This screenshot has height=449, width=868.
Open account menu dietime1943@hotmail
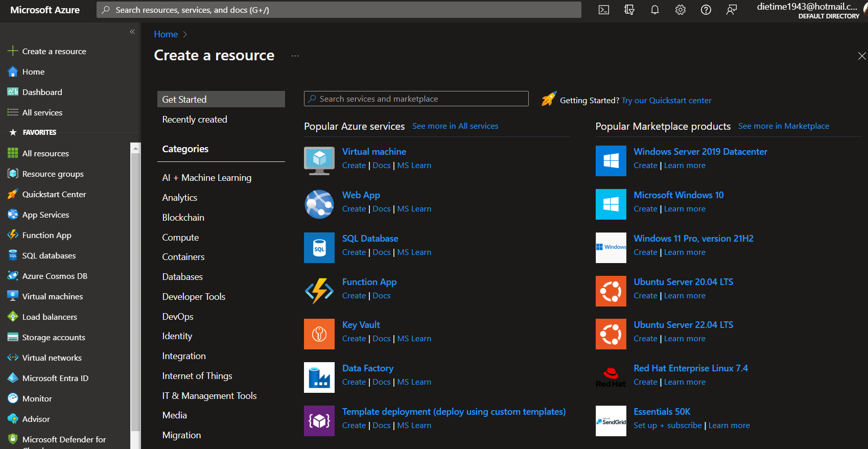click(807, 10)
